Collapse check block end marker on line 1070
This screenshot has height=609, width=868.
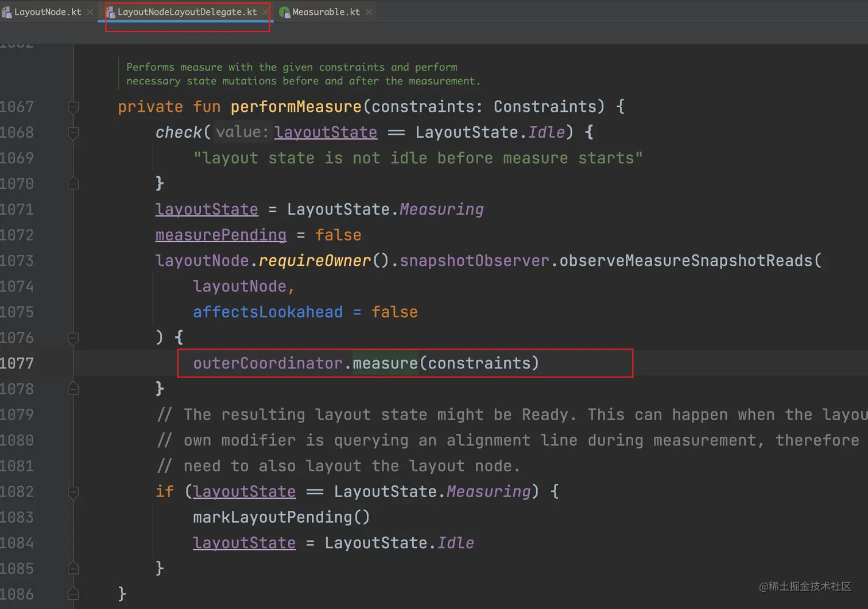click(x=73, y=184)
